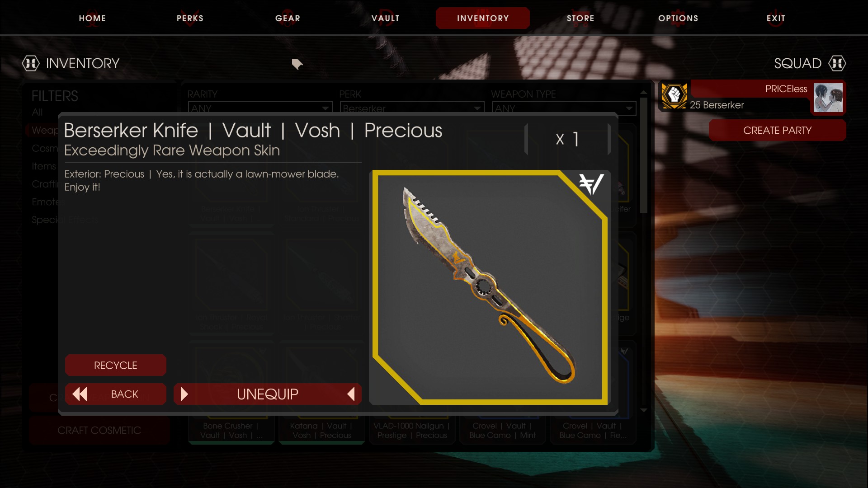Screen dimensions: 868x488
Task: Select the Katana Vault Vosh Precious item
Action: coord(321,430)
